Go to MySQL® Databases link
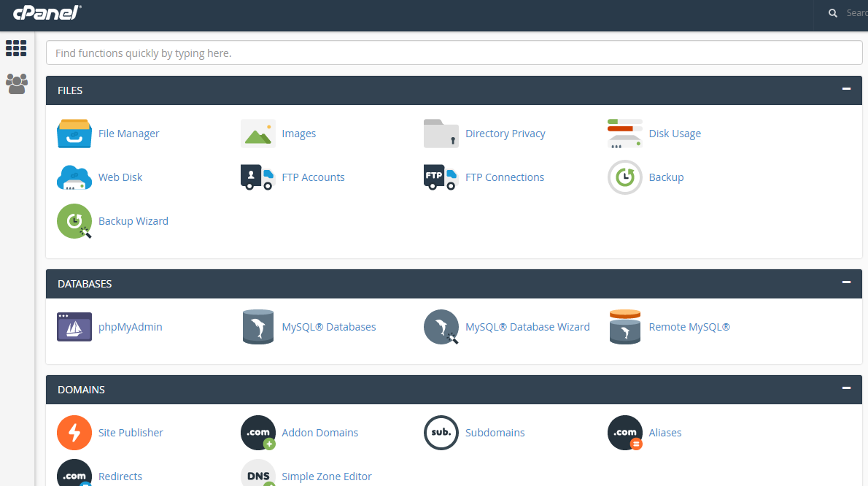868x486 pixels. (329, 327)
